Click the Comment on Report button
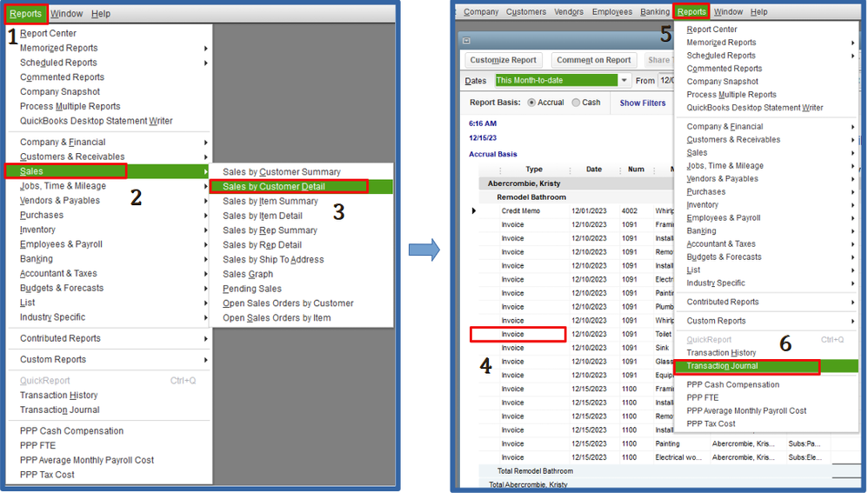Viewport: 868px width, 493px height. pos(593,60)
